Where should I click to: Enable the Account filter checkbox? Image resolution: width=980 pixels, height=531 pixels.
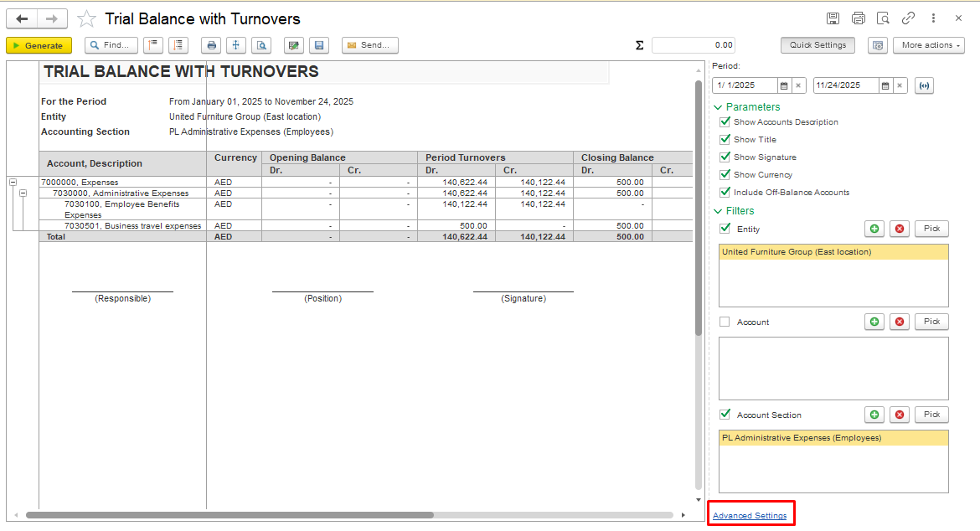(x=725, y=322)
